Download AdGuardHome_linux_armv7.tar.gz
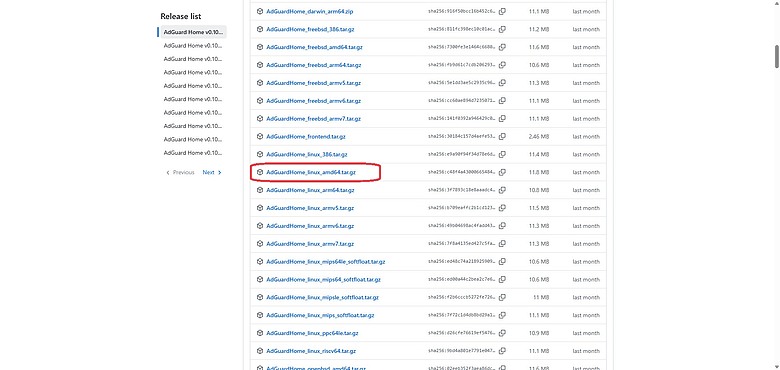780x370 pixels. point(310,244)
